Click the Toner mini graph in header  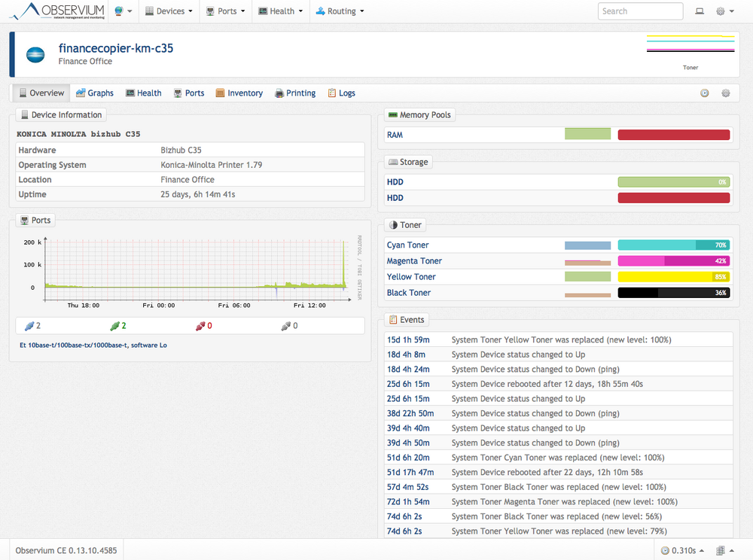691,52
